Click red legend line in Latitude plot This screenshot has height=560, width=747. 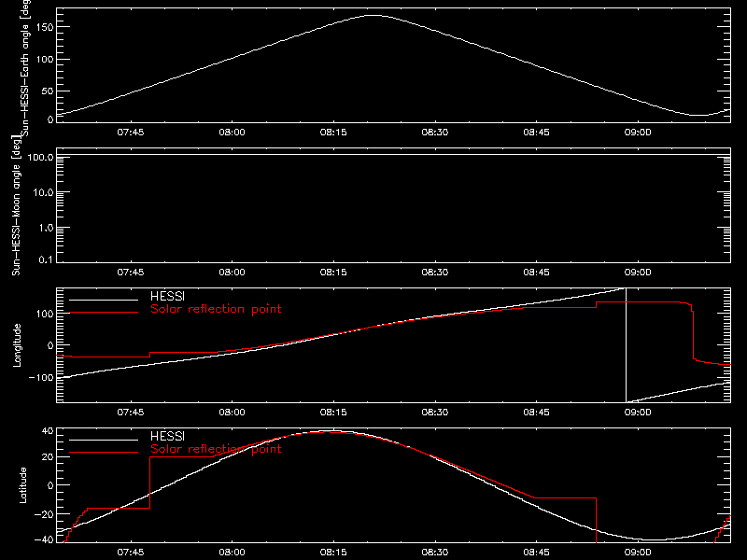tap(104, 452)
